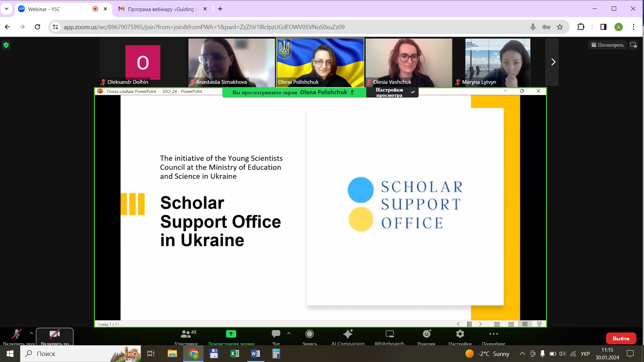
Task: Close the Gmail tab
Action: 205,9
